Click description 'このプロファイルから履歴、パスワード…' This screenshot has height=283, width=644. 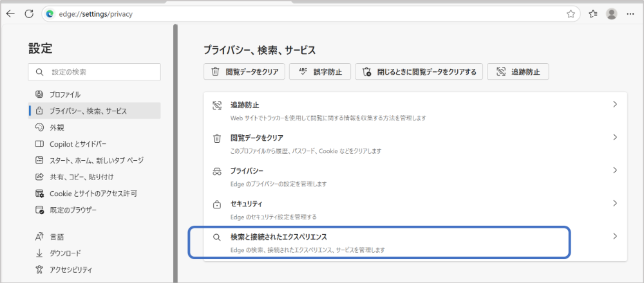tap(306, 151)
